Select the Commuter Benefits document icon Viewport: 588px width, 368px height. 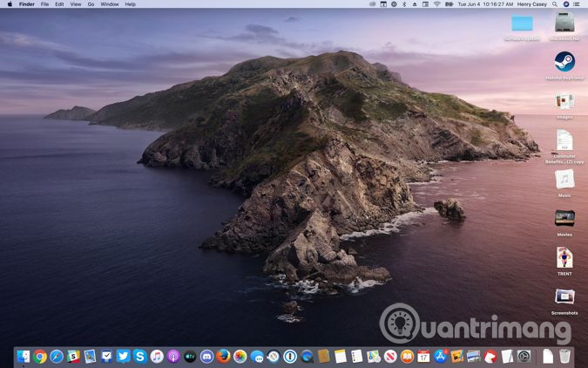point(564,140)
